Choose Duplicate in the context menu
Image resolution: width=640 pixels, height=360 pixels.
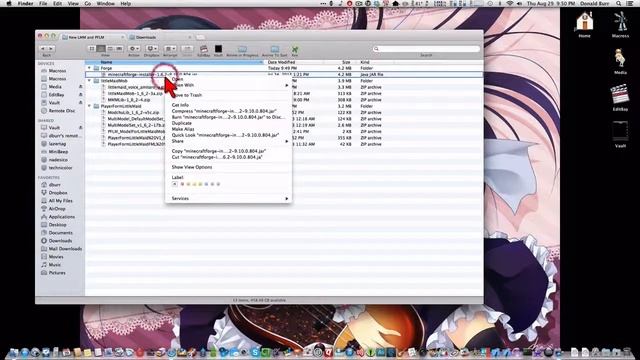tap(228, 123)
